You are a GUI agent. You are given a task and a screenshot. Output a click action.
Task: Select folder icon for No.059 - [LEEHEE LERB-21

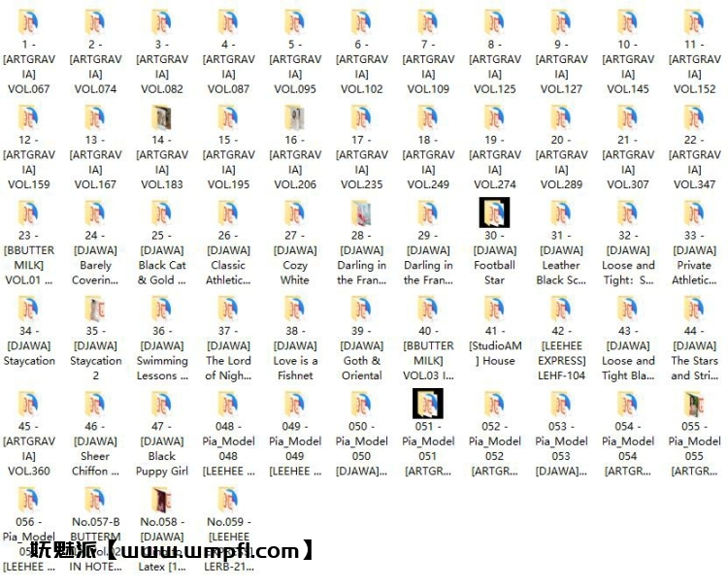[228, 500]
